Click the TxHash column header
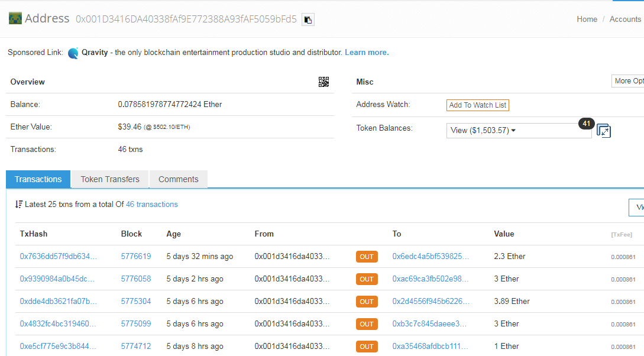 pos(34,234)
